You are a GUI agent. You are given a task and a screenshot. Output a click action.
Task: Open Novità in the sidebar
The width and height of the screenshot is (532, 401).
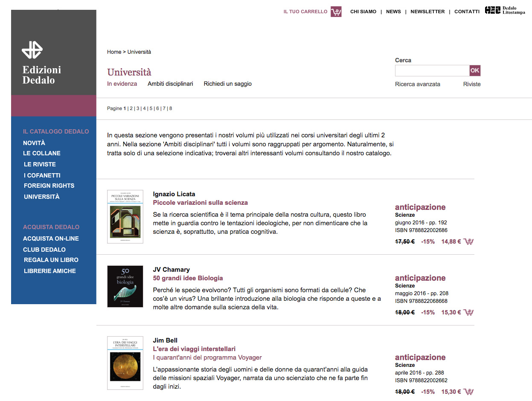pos(34,143)
